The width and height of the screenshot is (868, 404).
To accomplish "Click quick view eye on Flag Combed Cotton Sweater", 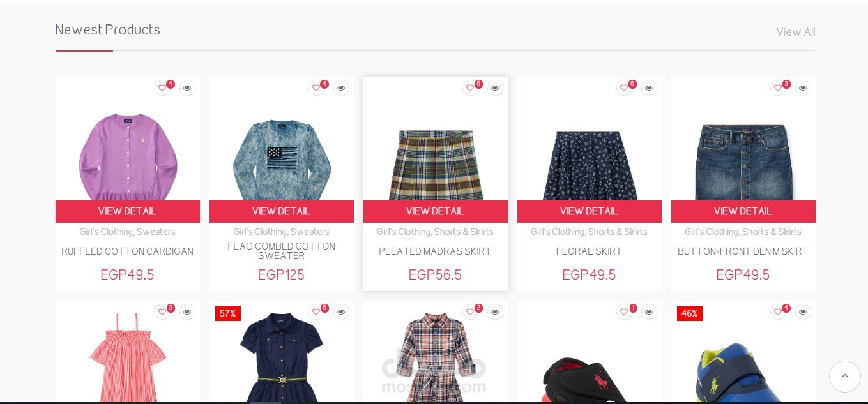I will coord(341,88).
